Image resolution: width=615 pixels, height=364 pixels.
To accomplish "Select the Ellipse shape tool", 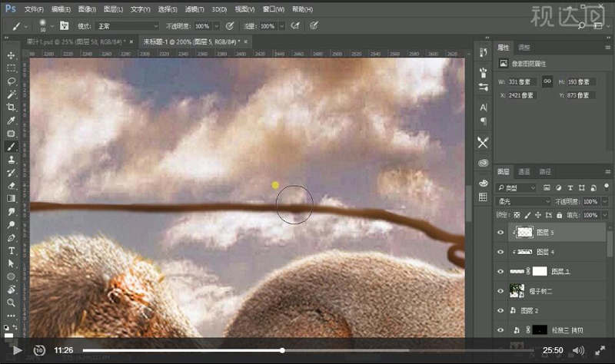I will (11, 276).
